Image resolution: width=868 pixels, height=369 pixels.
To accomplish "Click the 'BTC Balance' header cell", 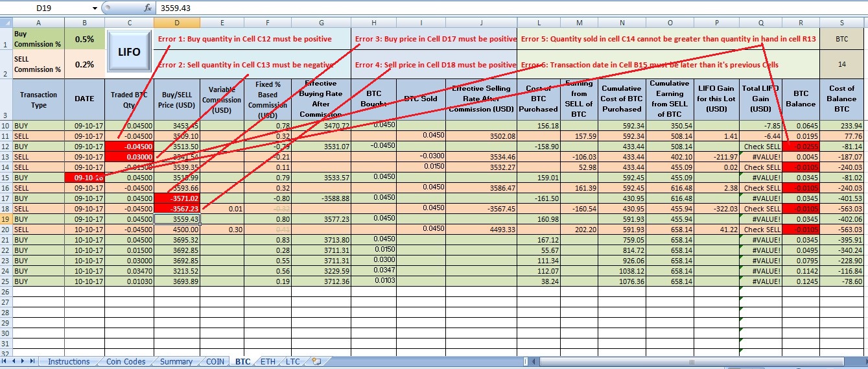I will 801,100.
